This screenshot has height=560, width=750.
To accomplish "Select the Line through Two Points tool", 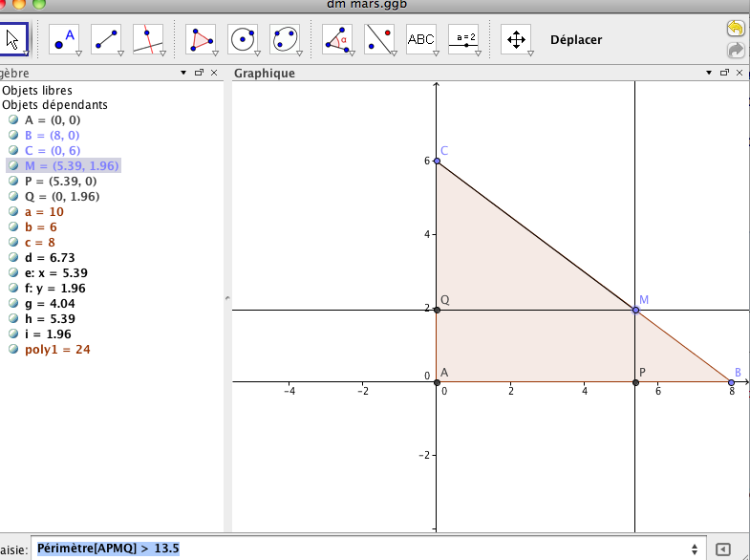I will [x=106, y=39].
